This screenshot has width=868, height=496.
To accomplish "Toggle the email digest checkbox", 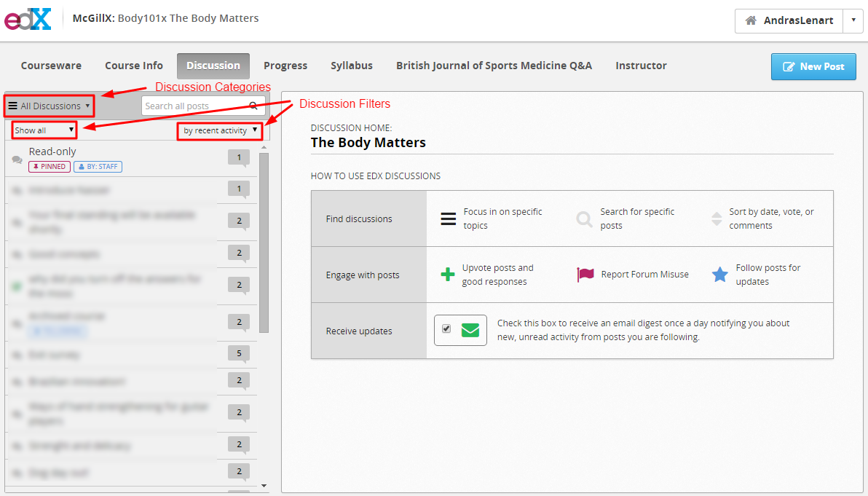I will click(446, 328).
